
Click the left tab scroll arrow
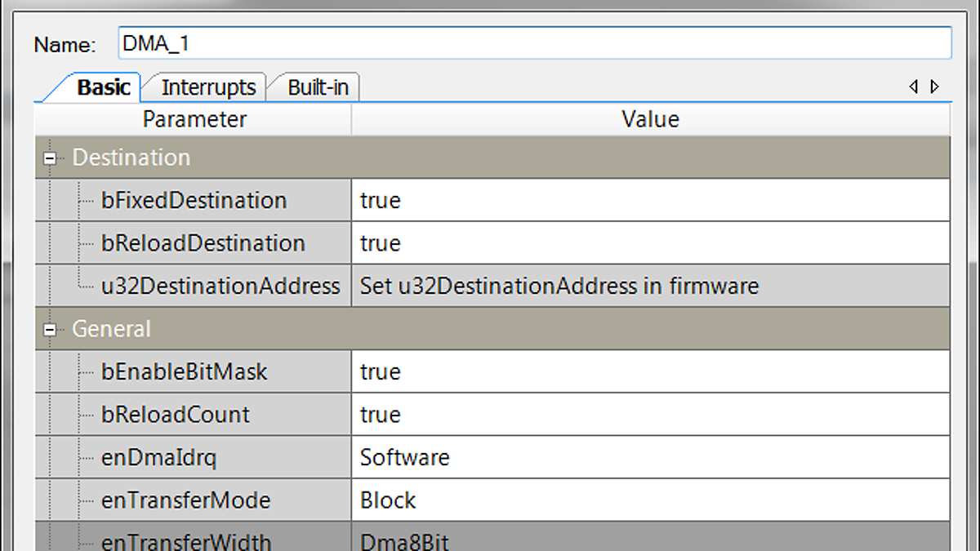pyautogui.click(x=914, y=87)
